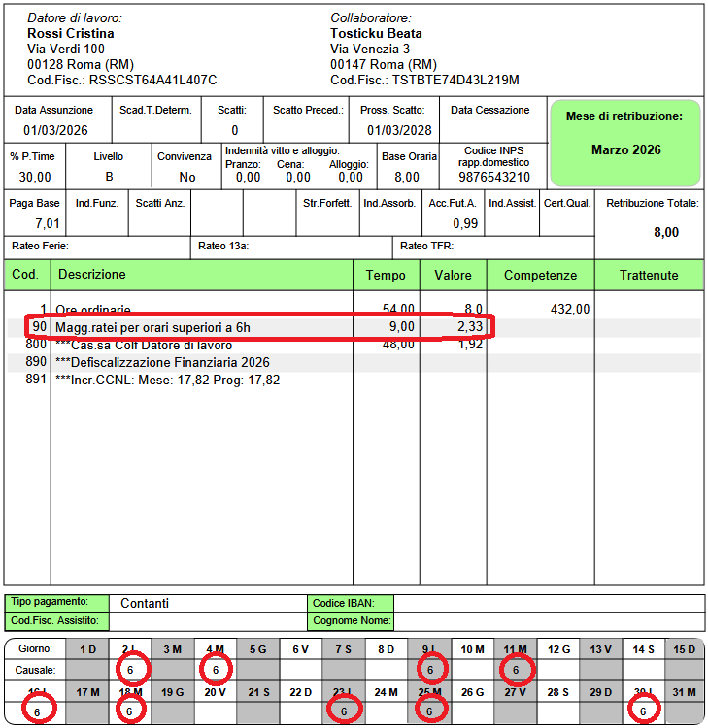Image resolution: width=708 pixels, height=728 pixels.
Task: Select the Defiscalizzazione Finanziaria 2026 row
Action: [162, 362]
